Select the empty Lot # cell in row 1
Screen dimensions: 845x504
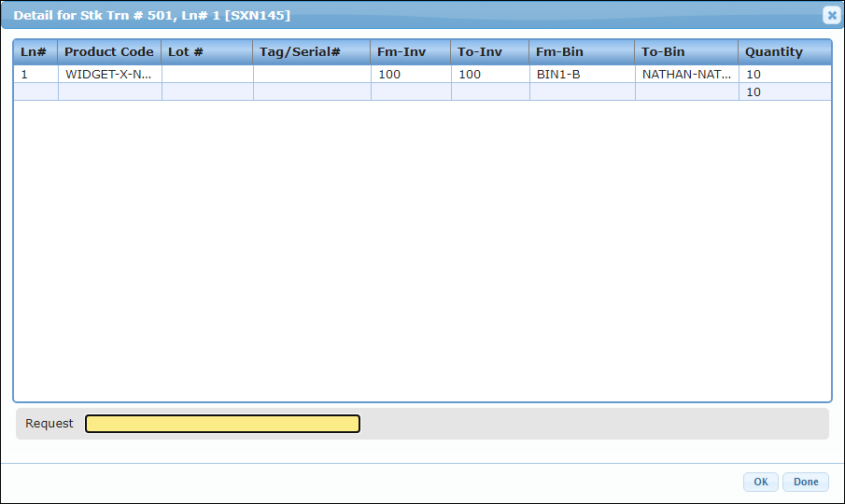click(207, 74)
